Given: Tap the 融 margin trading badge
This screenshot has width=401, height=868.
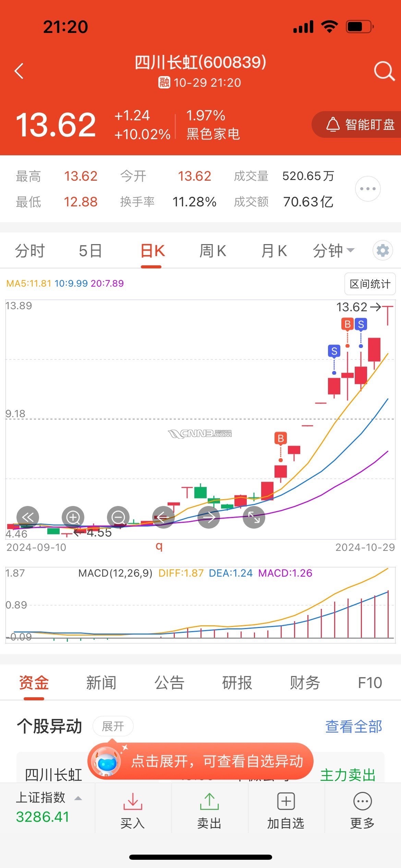Looking at the screenshot, I should pos(164,83).
